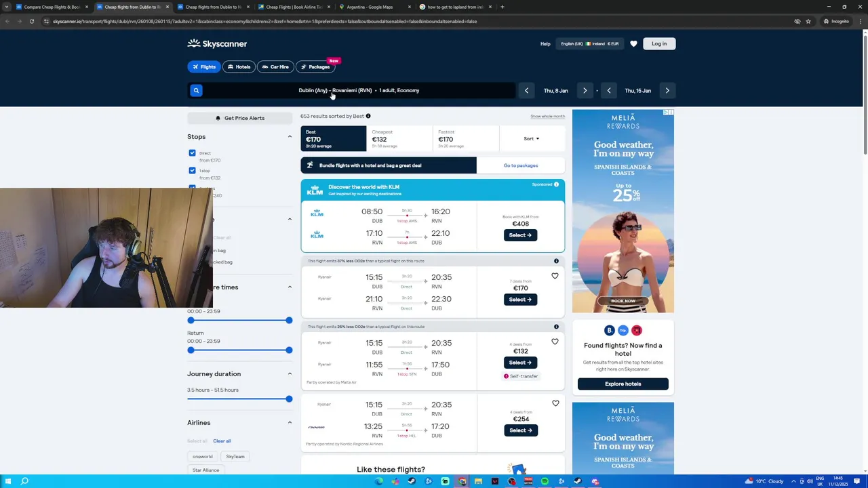
Task: Open Windows Start button in taskbar
Action: tap(8, 481)
